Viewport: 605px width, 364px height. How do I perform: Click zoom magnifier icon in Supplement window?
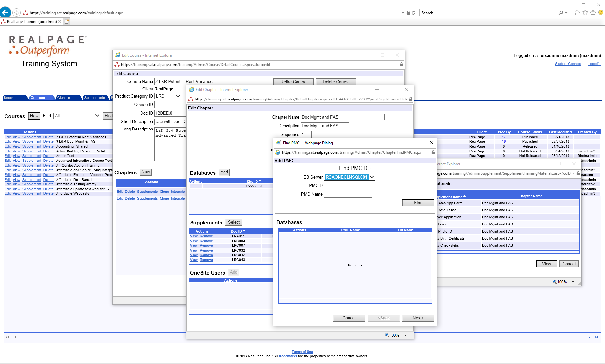554,282
